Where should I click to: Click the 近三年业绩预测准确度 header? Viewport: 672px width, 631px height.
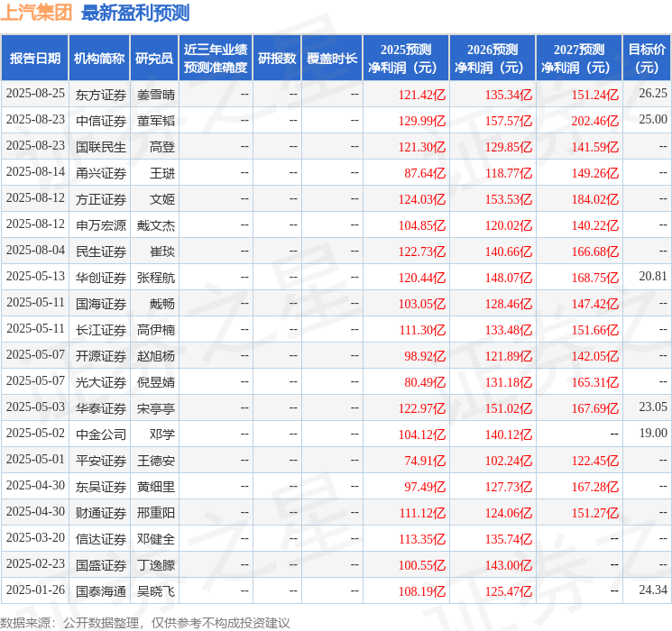216,59
